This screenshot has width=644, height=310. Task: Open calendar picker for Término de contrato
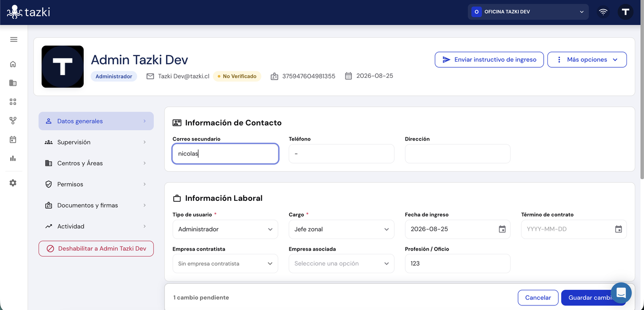point(619,229)
